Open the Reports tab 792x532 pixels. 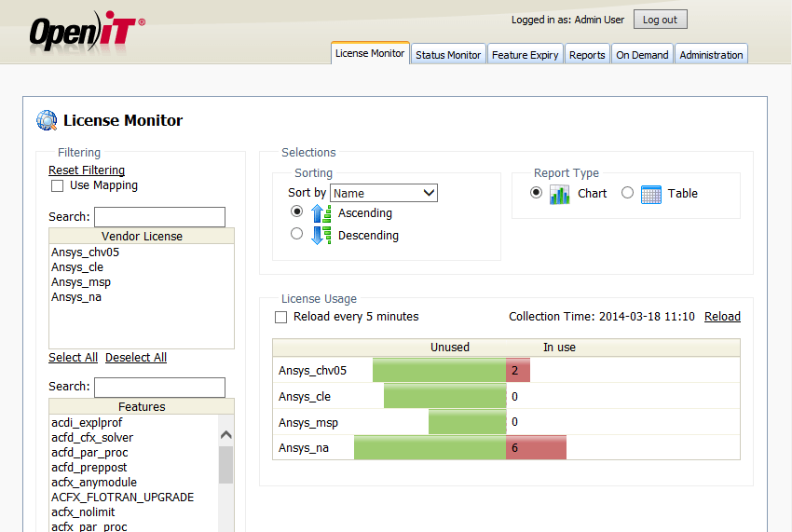pos(587,55)
